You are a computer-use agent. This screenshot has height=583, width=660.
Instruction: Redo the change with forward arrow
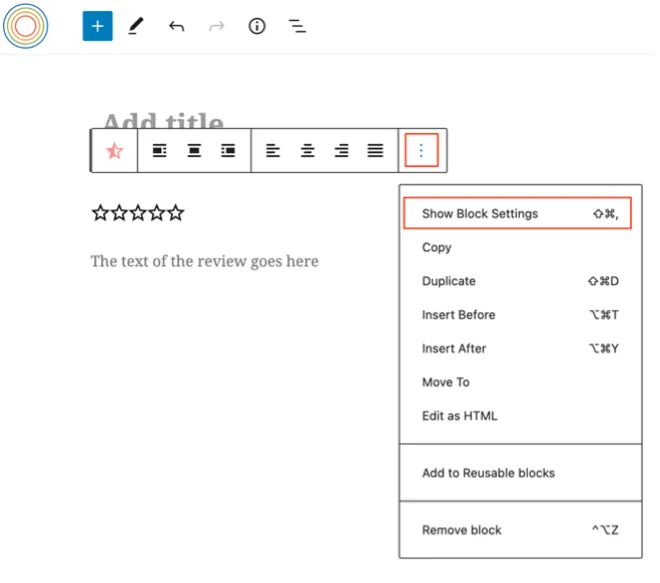(217, 27)
